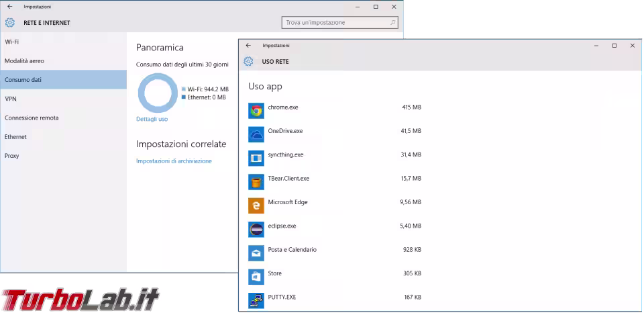Click the OneDrive.exe app name
The width and height of the screenshot is (644, 313).
point(285,131)
